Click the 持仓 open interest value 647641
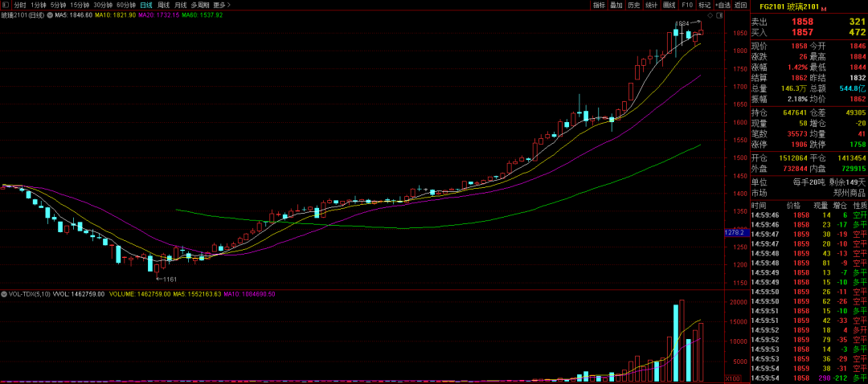Viewport: 868px width, 384px height. tap(794, 112)
